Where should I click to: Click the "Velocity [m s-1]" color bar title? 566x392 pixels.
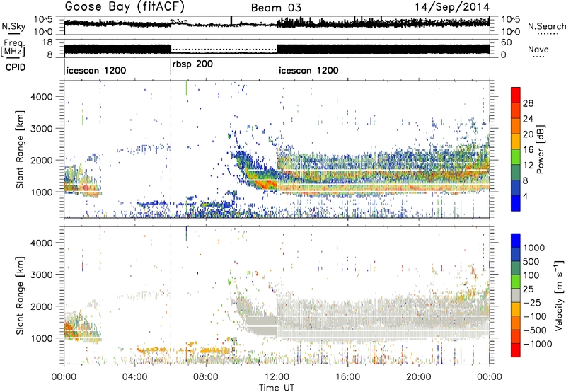[x=559, y=295]
